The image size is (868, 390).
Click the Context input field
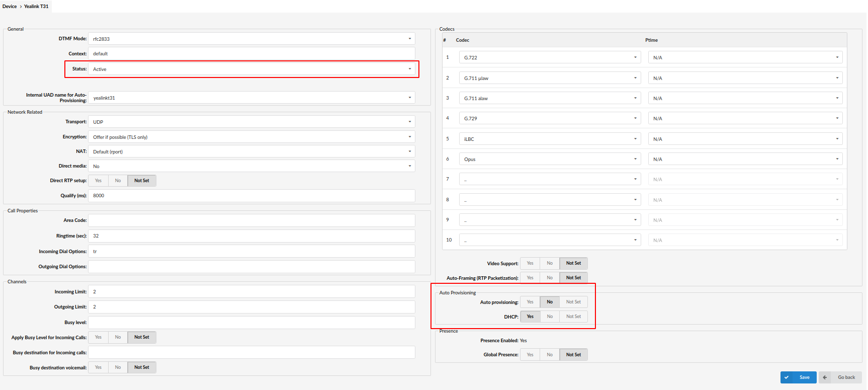pos(251,53)
